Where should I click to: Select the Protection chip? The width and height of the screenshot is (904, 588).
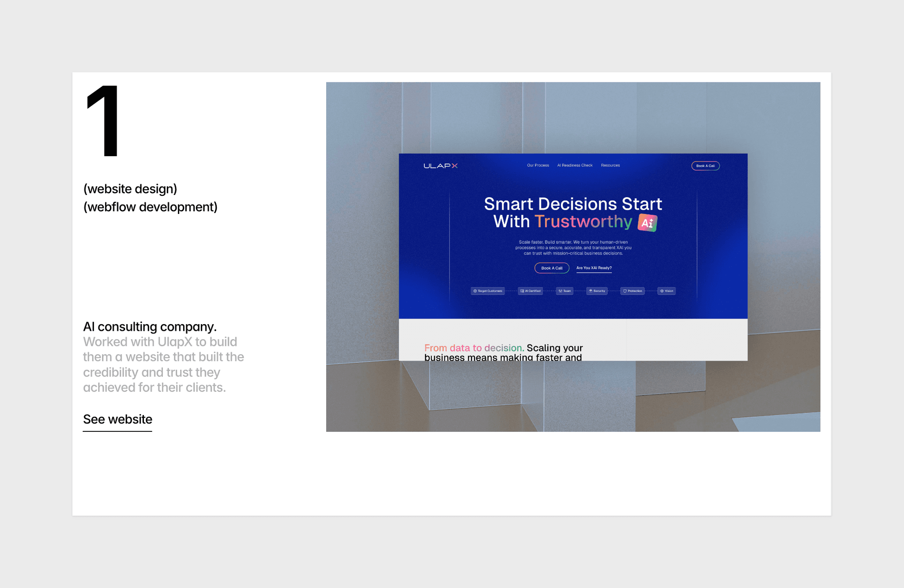click(x=632, y=291)
